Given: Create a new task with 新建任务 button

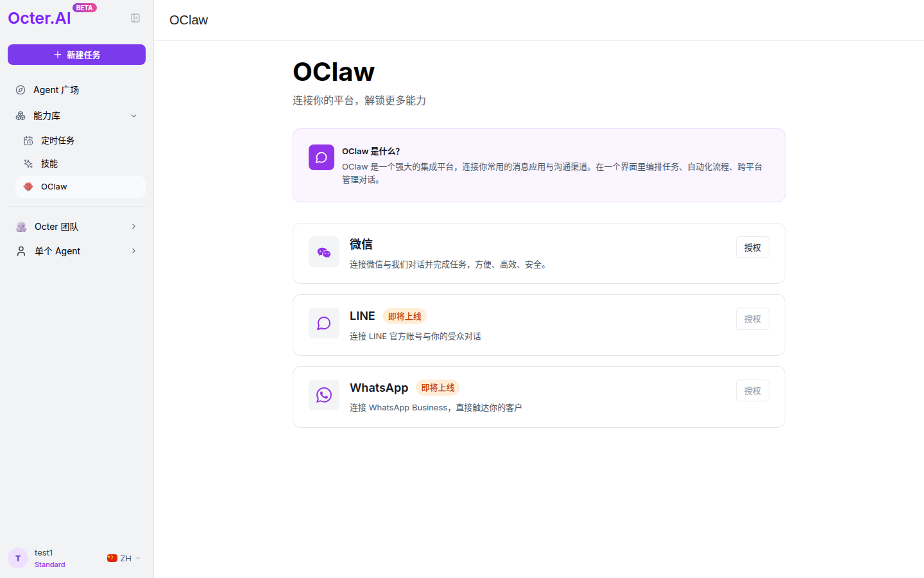Looking at the screenshot, I should point(76,55).
